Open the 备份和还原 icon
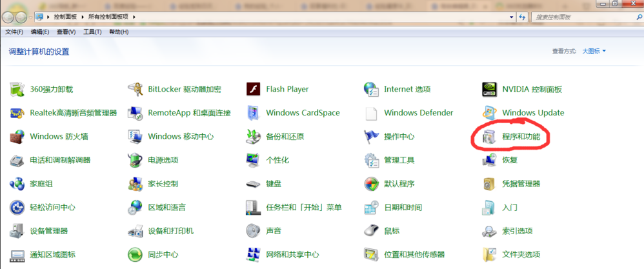The width and height of the screenshot is (644, 269). click(x=254, y=136)
